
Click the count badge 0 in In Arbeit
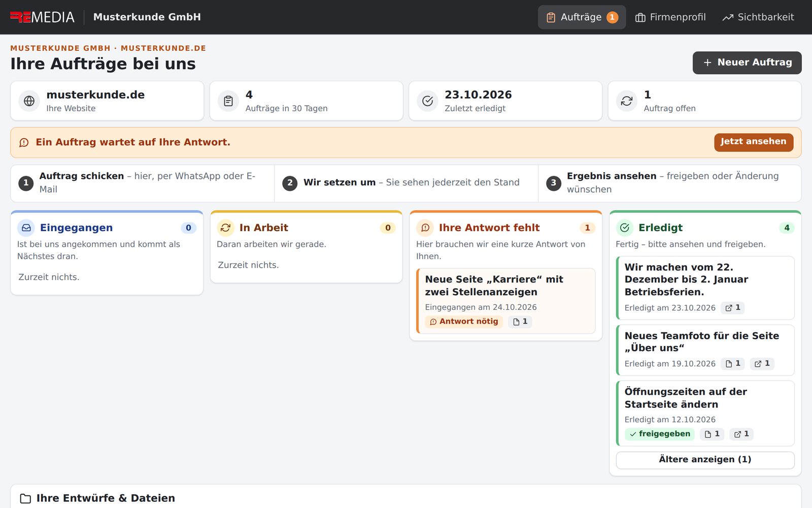(x=388, y=228)
